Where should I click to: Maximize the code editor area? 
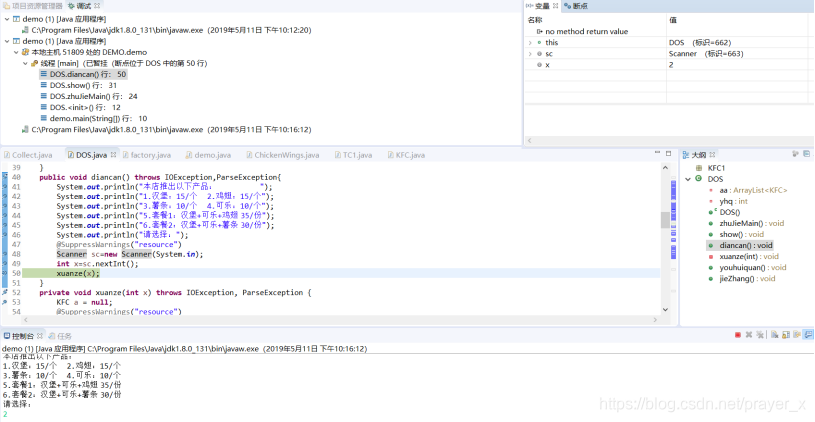coord(669,153)
